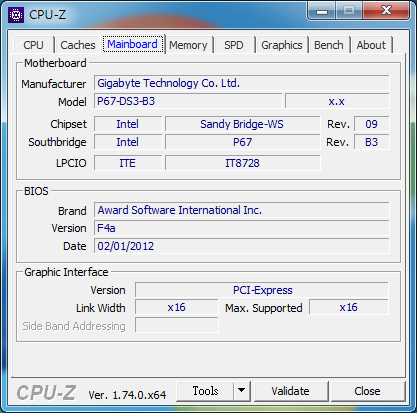Switch to the CPU tab

pos(34,45)
